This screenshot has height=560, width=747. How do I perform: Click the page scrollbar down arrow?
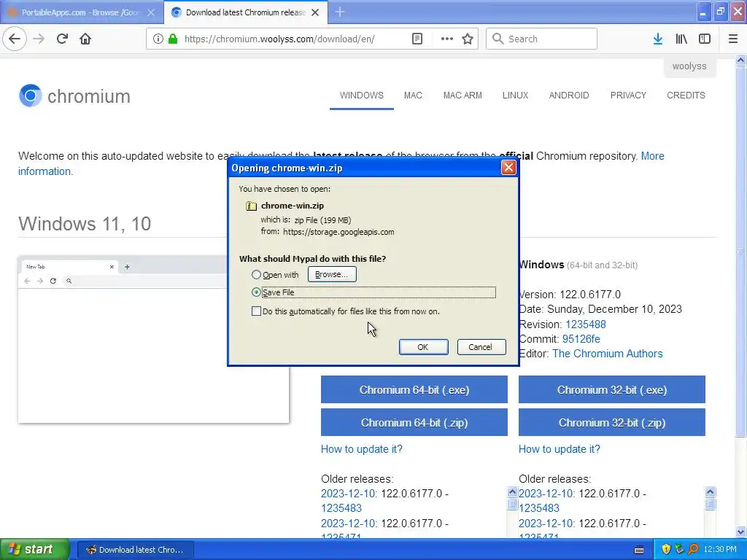pos(740,532)
